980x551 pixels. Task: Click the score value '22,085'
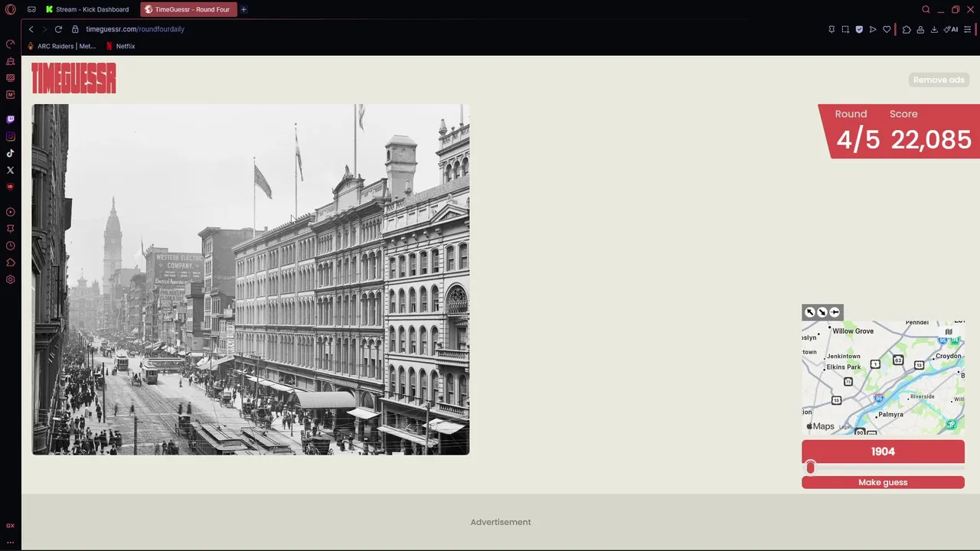click(x=931, y=139)
